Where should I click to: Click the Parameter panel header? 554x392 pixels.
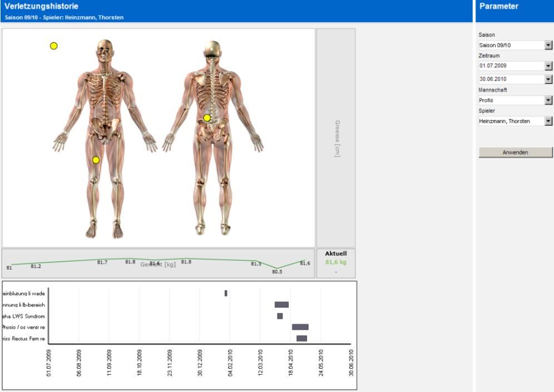coord(498,6)
